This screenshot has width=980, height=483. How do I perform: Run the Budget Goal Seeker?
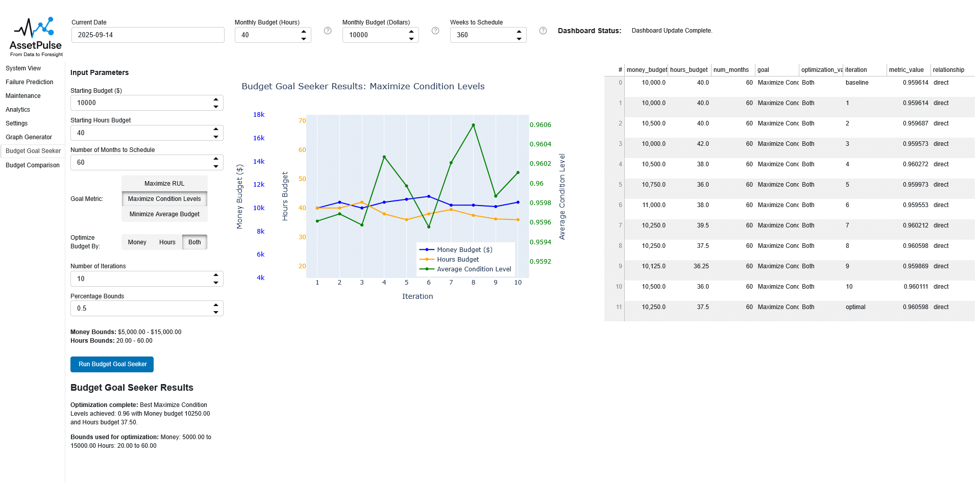pos(112,364)
